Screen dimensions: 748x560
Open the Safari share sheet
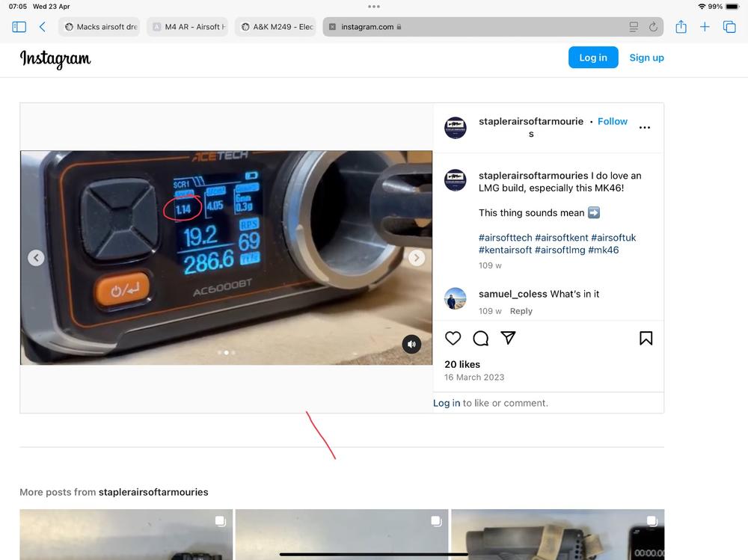point(681,27)
